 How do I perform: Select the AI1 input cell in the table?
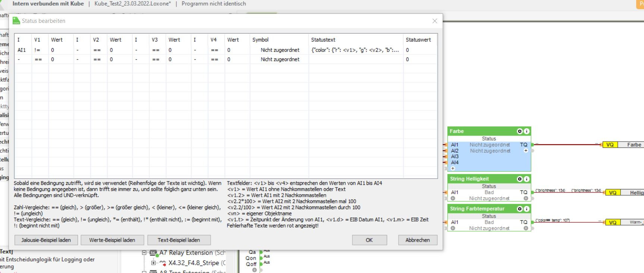tap(23, 50)
